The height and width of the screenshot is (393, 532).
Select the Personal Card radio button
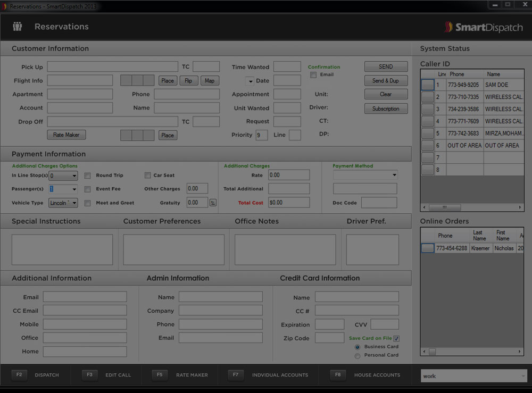click(x=358, y=355)
